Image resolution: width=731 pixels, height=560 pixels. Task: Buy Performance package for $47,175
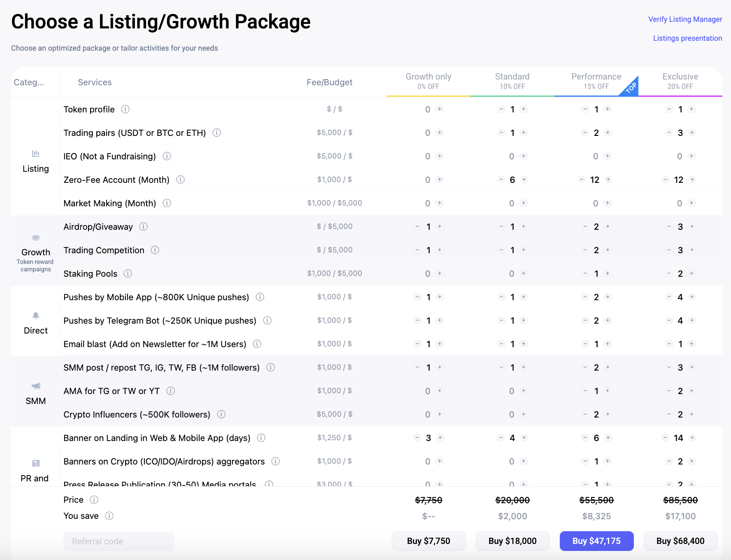[596, 541]
